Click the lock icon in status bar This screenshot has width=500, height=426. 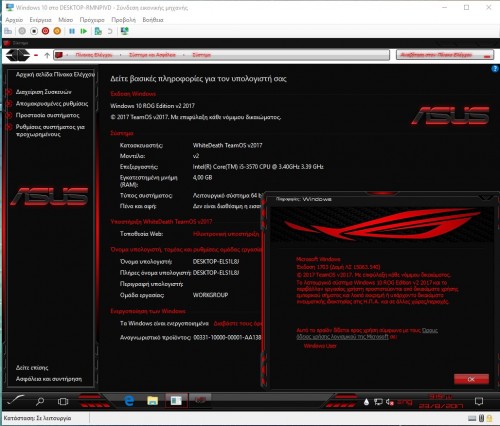pos(489,418)
